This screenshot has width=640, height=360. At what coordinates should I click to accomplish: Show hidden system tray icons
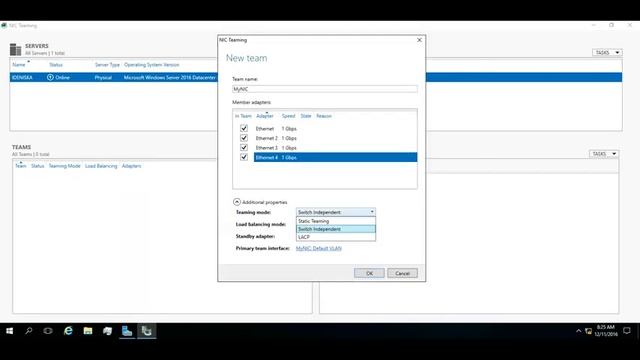(x=578, y=331)
